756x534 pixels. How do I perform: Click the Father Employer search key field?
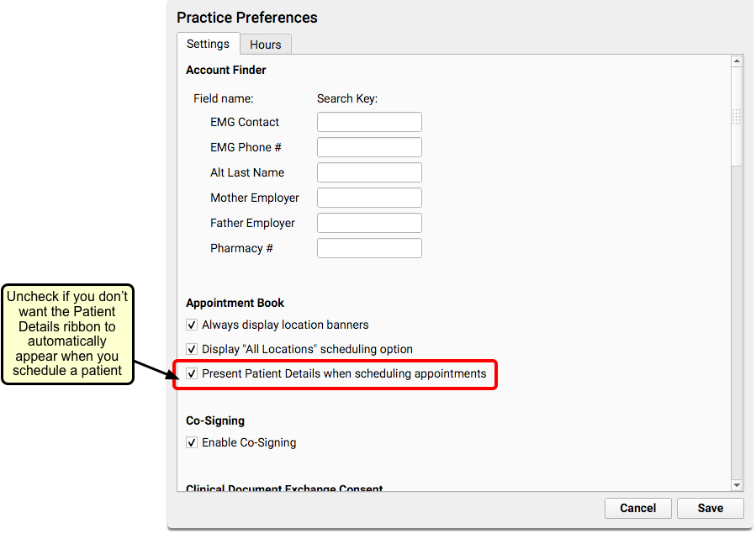pos(369,223)
